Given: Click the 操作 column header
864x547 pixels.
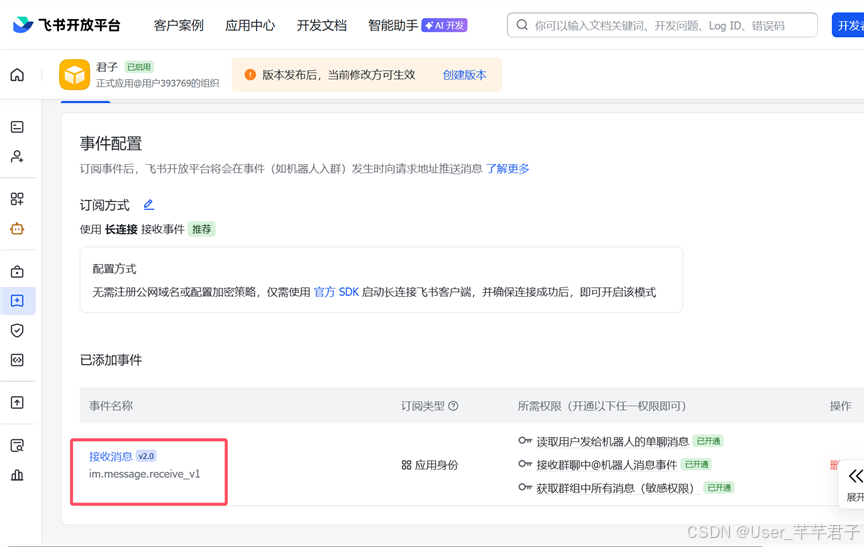Looking at the screenshot, I should (840, 406).
